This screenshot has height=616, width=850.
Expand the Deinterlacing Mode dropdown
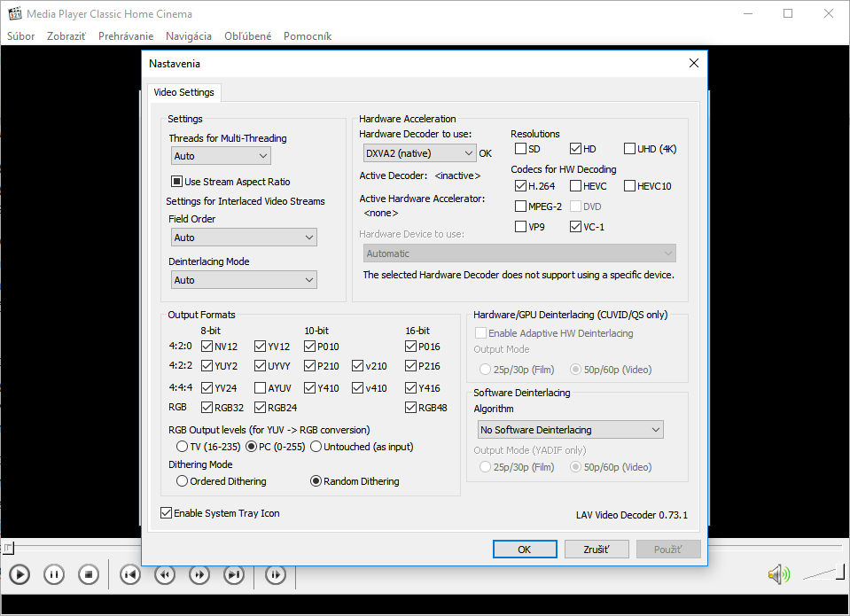pos(244,280)
